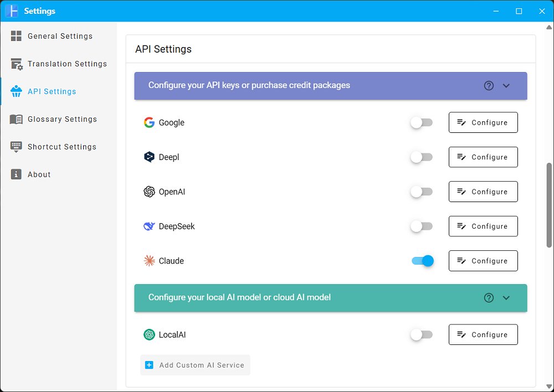Enable the Deepl toggle switch
554x392 pixels.
(x=422, y=157)
